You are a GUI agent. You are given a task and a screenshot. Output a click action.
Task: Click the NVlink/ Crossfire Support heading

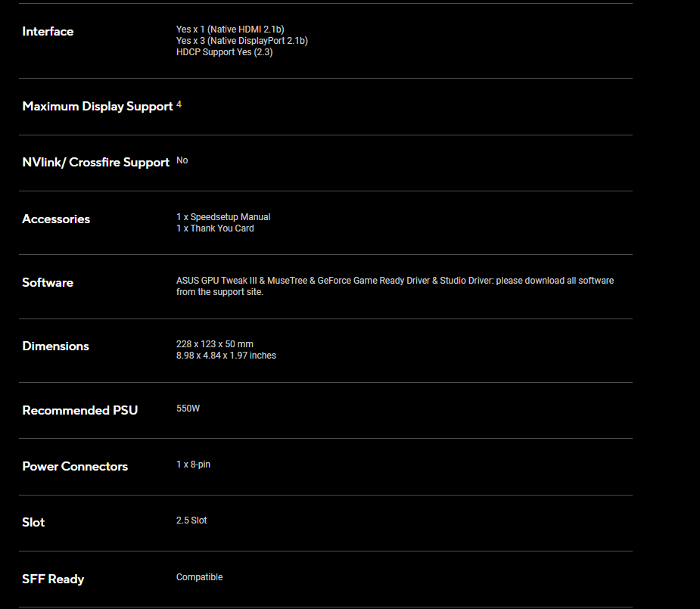click(95, 163)
